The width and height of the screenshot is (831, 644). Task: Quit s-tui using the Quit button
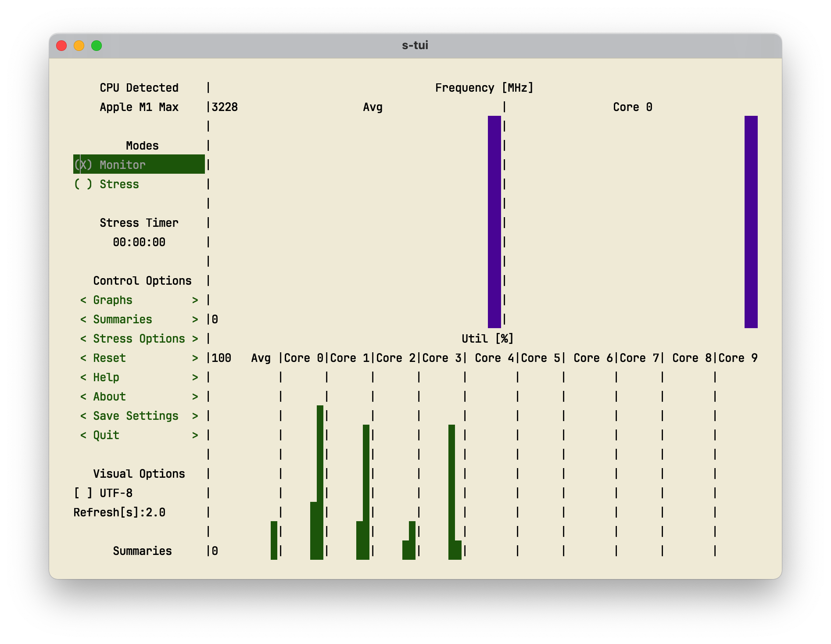(x=106, y=435)
